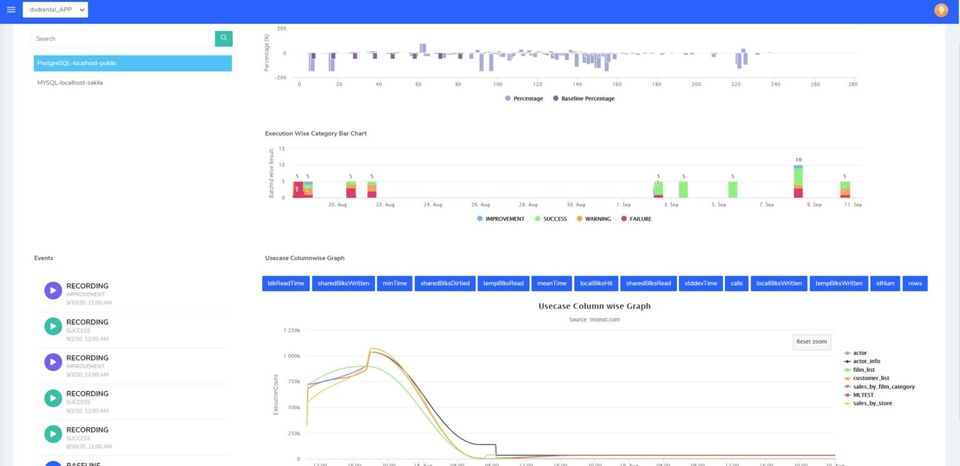Show the localBlksWritten column graph
The height and width of the screenshot is (466, 960).
[x=779, y=284]
